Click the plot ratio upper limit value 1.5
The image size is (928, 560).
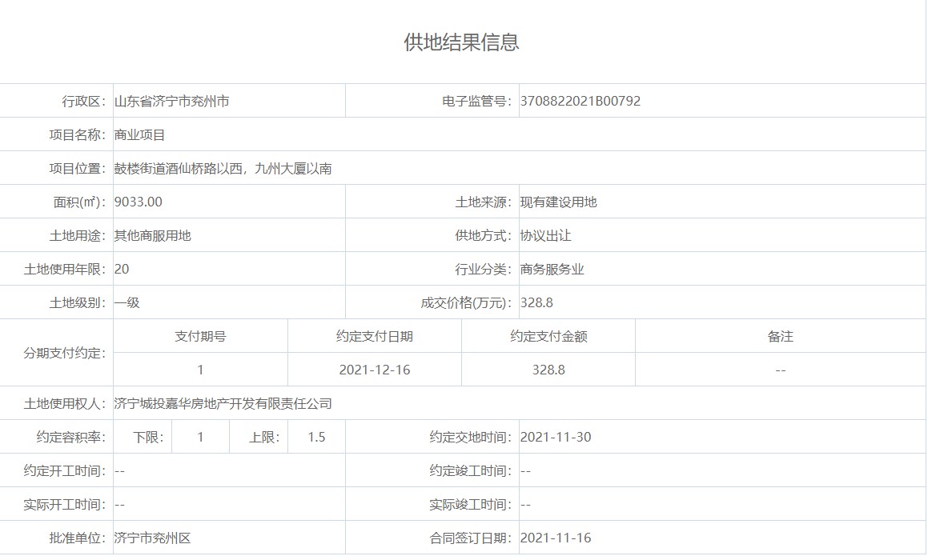[x=316, y=438]
